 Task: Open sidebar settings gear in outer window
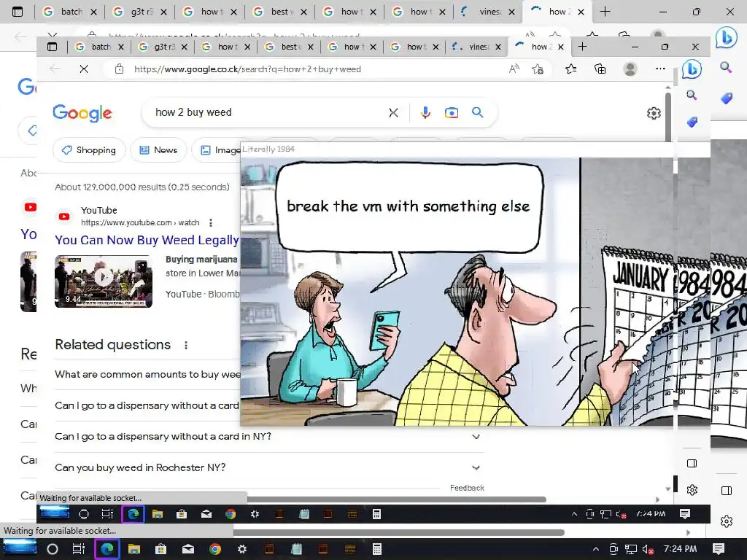point(726,521)
